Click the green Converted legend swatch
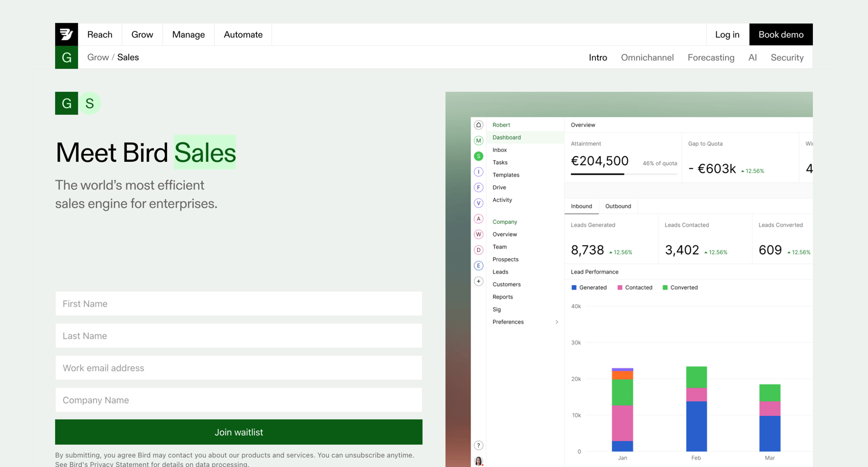 click(665, 287)
